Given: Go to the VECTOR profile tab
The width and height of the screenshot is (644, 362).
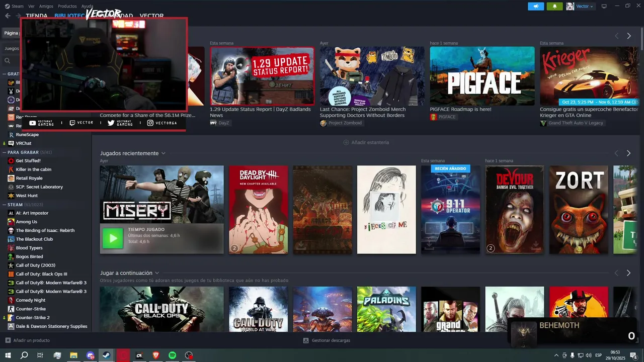Looking at the screenshot, I should [151, 16].
